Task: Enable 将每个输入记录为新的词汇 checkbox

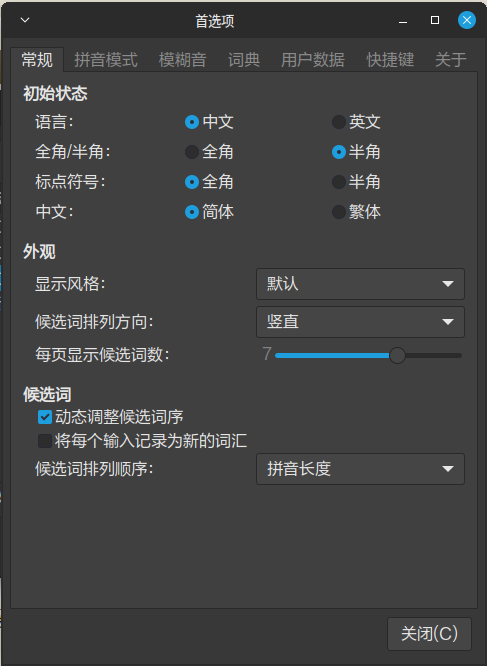Action: (45, 441)
